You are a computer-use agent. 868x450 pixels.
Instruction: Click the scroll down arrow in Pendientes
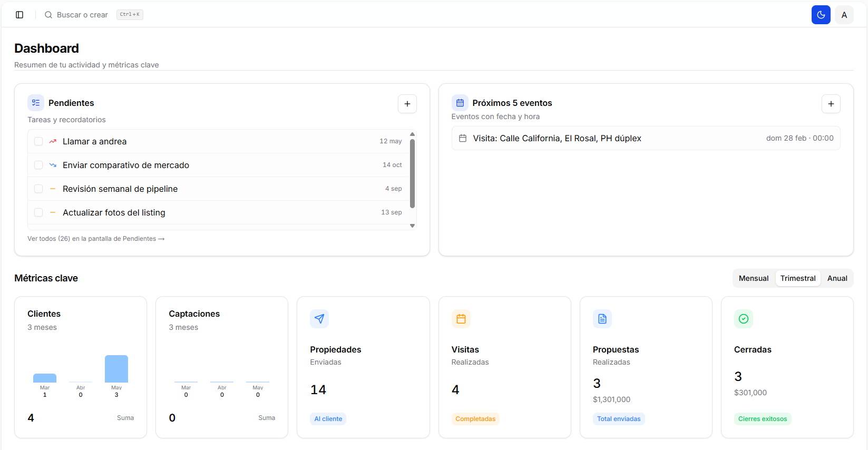[412, 226]
